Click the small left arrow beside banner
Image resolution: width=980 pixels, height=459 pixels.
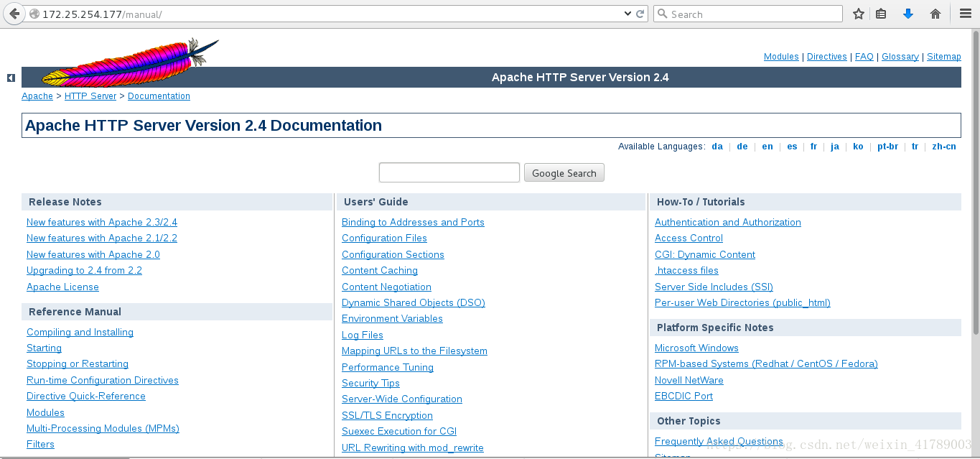click(11, 78)
